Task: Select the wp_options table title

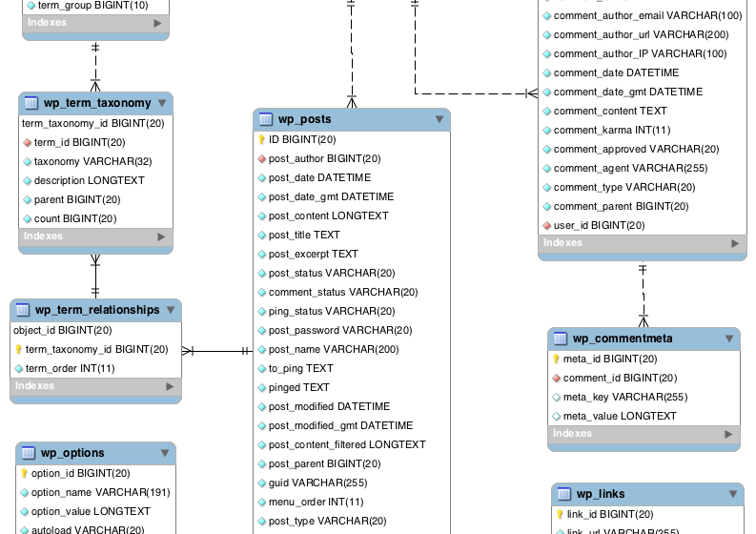Action: coord(72,453)
